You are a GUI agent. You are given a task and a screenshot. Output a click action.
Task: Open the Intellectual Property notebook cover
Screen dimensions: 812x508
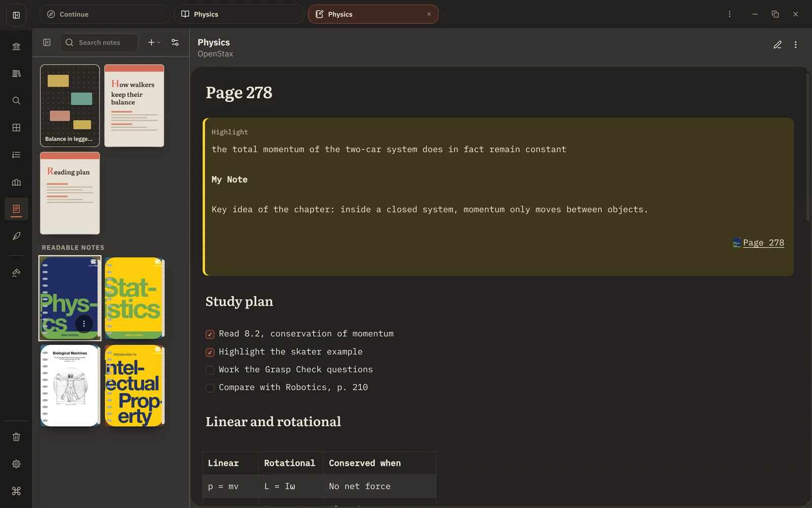(x=134, y=386)
